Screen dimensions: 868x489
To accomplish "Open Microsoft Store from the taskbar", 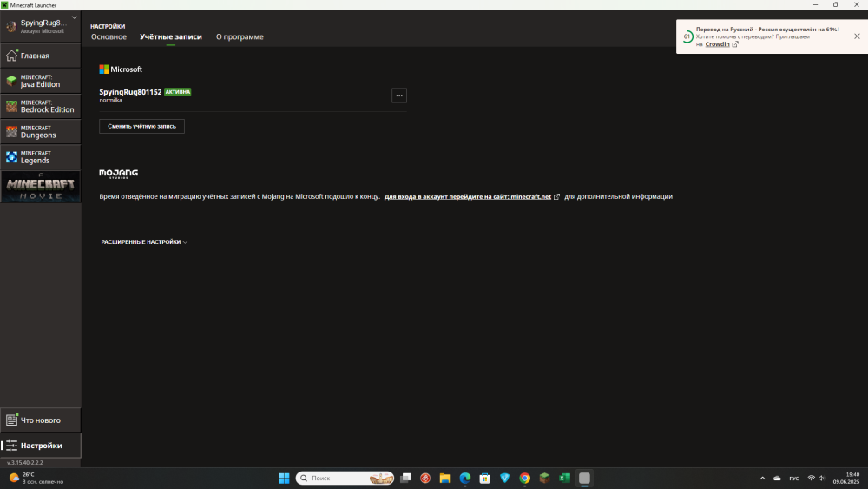I will [x=485, y=479].
